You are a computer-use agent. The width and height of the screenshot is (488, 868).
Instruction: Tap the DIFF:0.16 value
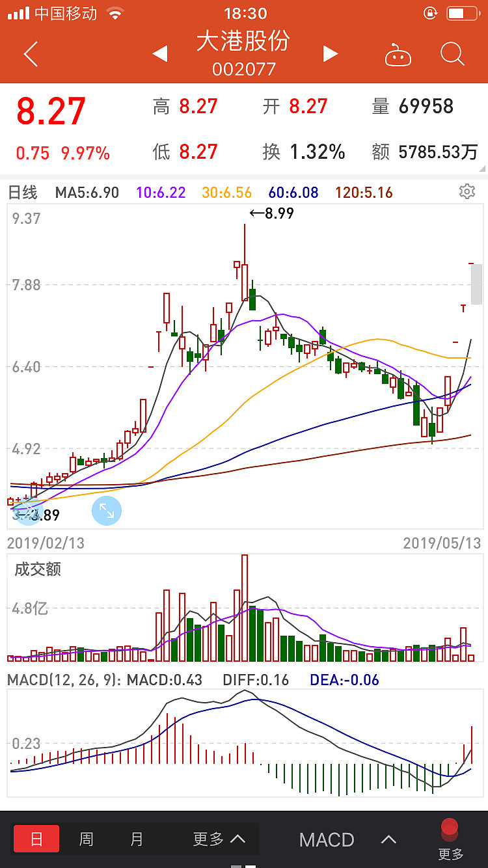pos(256,680)
